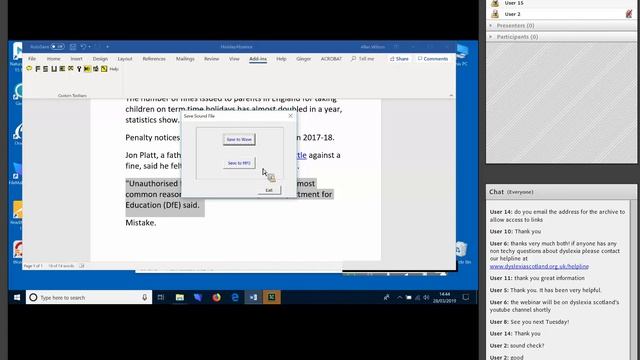Image resolution: width=640 pixels, height=360 pixels.
Task: Open the Comments button in Word
Action: 433,59
